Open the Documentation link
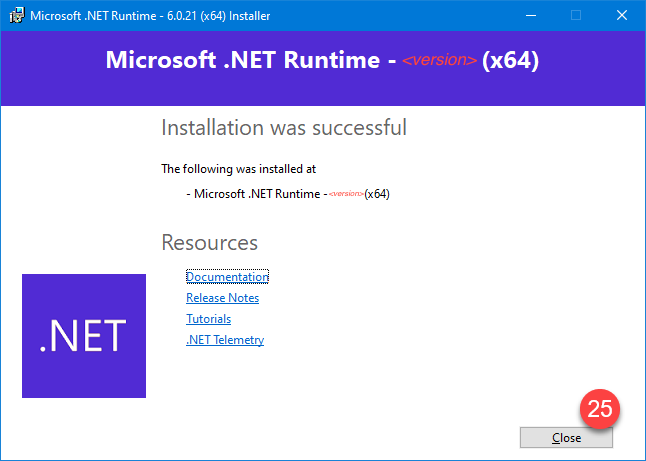The image size is (646, 461). click(227, 277)
